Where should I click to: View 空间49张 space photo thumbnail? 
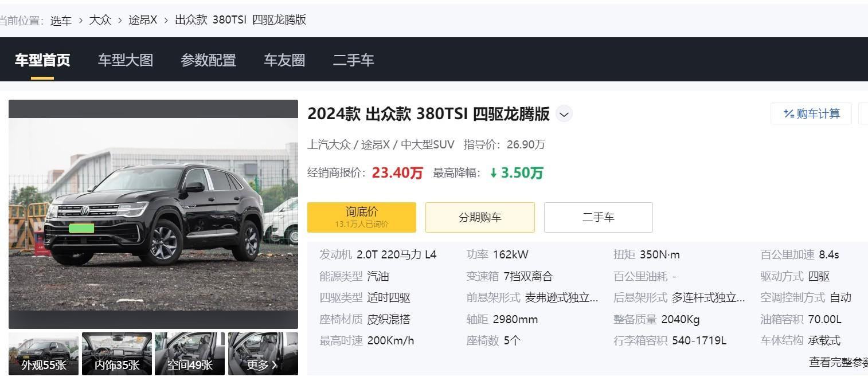190,354
